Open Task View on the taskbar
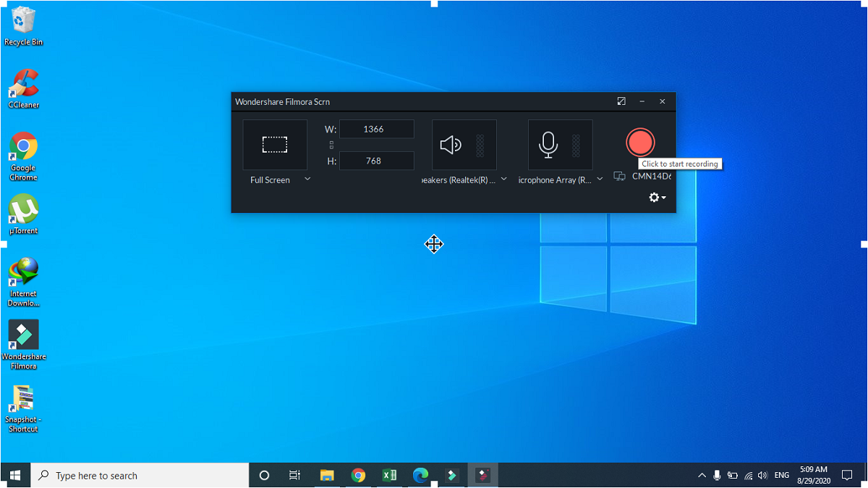 coord(294,475)
